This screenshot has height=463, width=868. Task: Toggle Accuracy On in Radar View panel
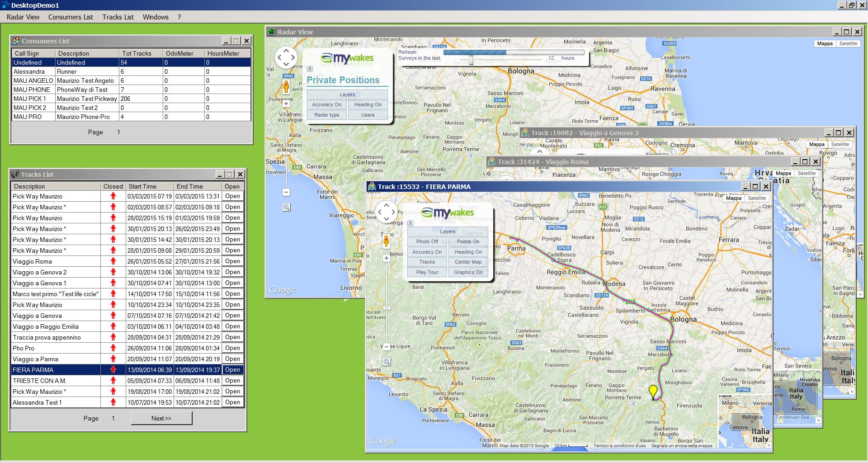326,104
